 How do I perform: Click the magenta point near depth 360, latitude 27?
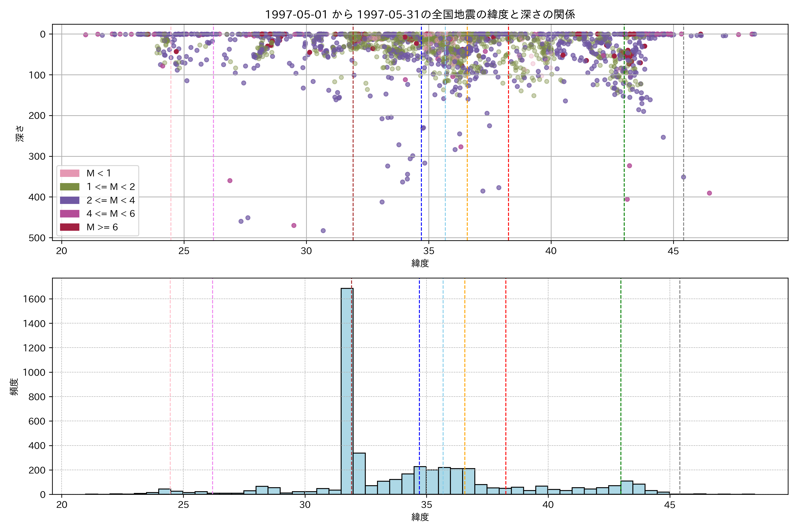(x=230, y=180)
